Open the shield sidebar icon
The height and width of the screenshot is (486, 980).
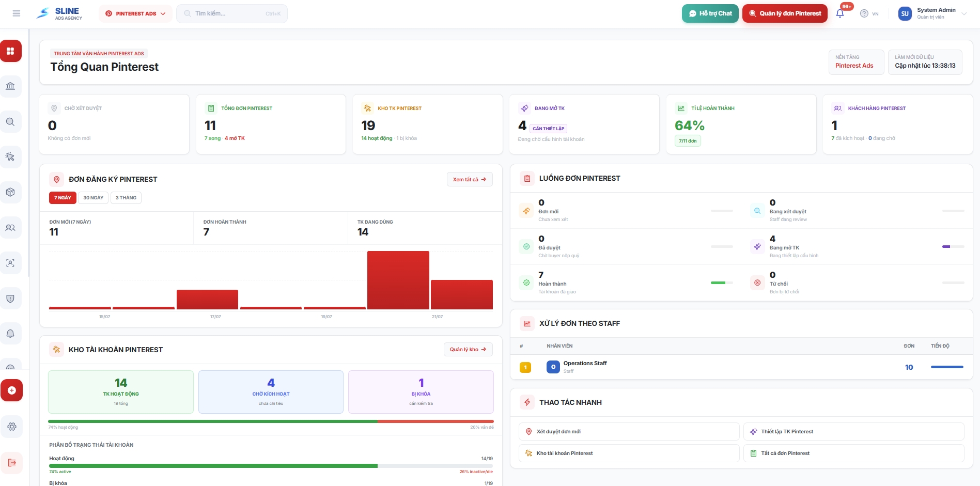[x=10, y=299]
